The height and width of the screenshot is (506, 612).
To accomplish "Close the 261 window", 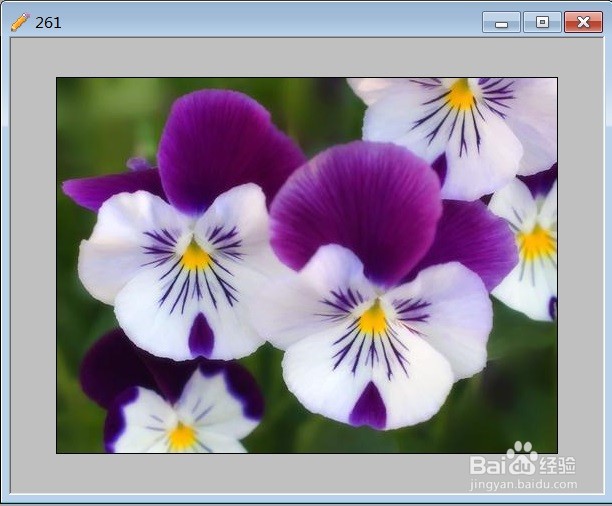I will pyautogui.click(x=583, y=22).
